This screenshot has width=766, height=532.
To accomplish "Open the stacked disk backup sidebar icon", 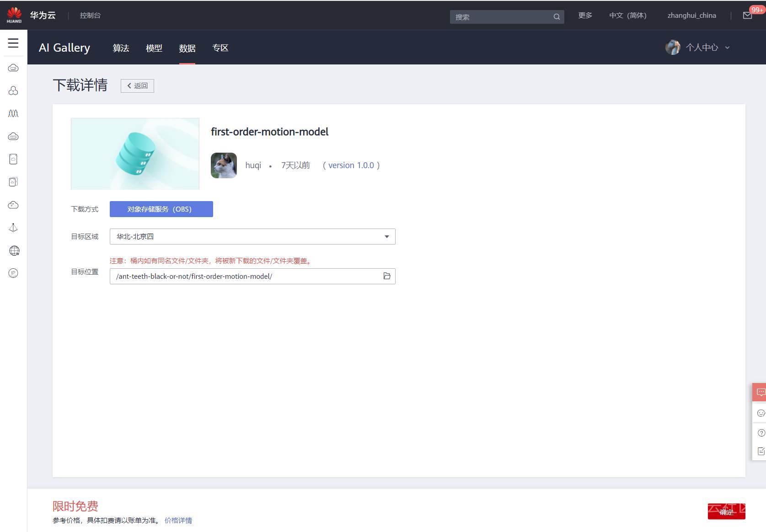I will coord(13,182).
